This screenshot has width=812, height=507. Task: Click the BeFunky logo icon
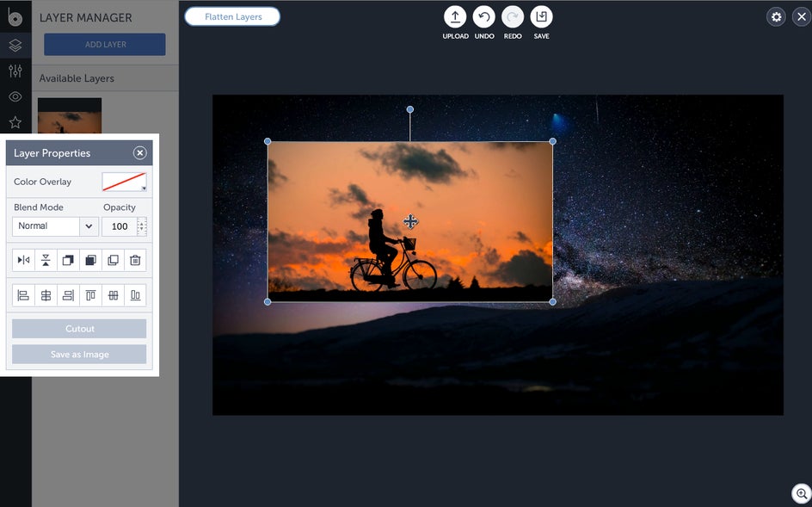[15, 17]
